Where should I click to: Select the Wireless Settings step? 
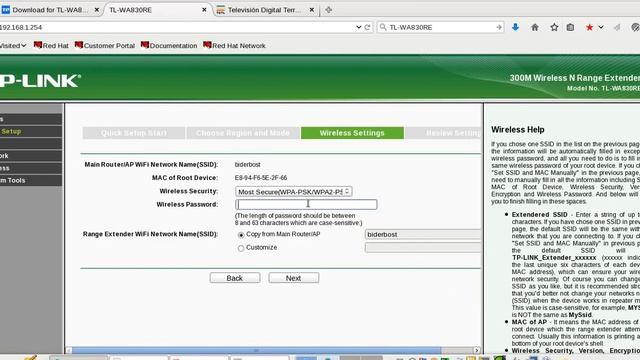click(x=352, y=133)
